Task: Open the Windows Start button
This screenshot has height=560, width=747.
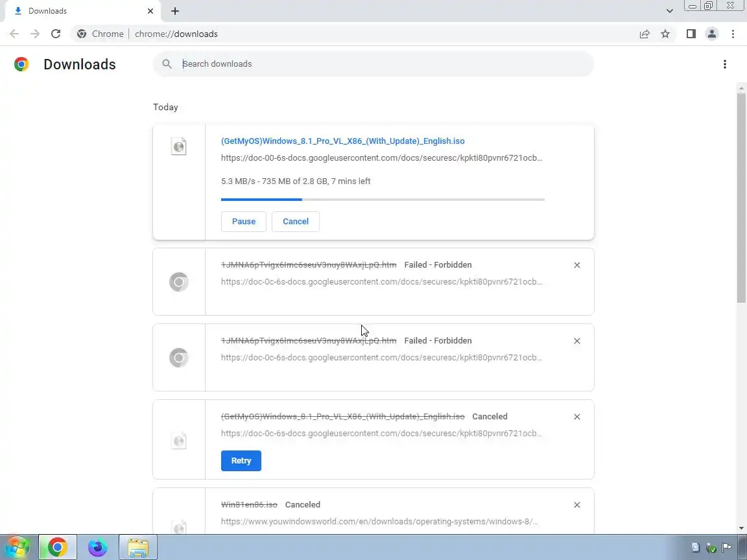Action: 17,547
